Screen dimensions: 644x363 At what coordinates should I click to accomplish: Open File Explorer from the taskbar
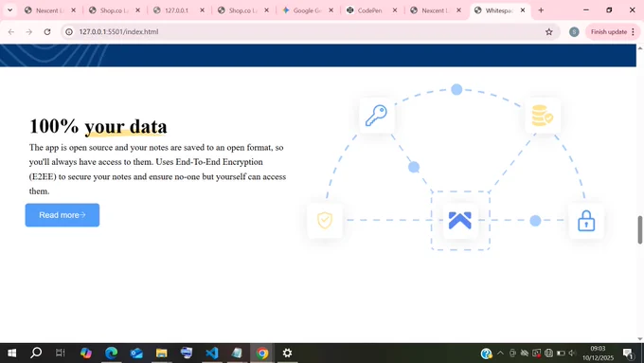pos(161,353)
